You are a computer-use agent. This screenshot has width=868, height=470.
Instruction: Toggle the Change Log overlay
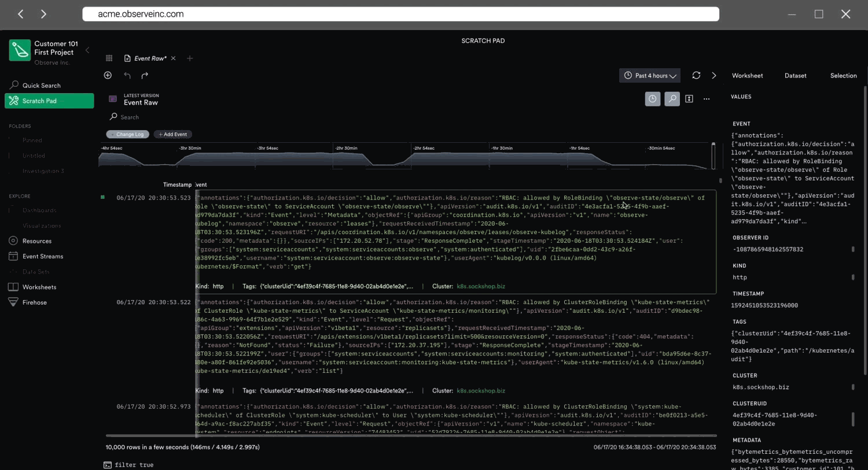127,134
